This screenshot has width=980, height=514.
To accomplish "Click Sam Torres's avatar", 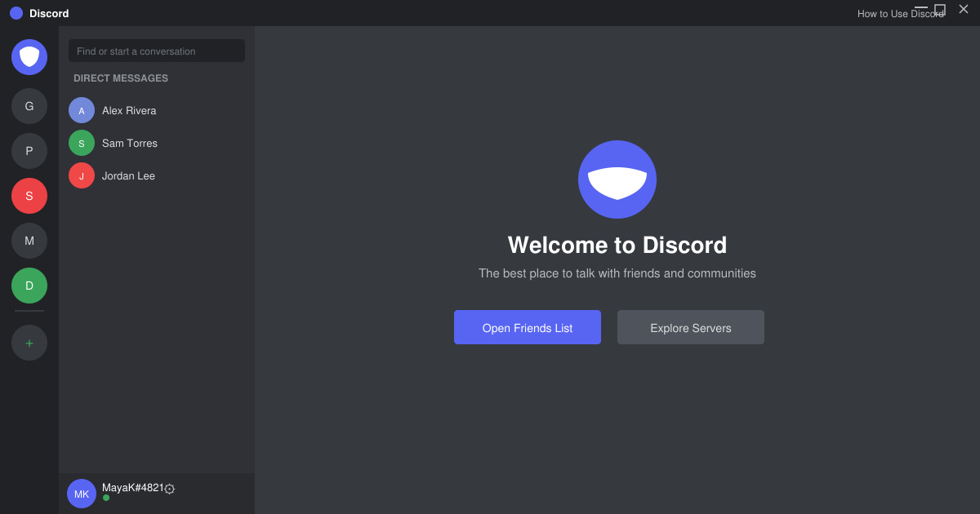I will pyautogui.click(x=82, y=143).
